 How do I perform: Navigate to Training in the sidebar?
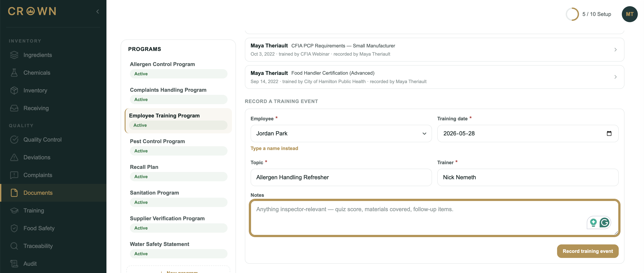coord(53,211)
